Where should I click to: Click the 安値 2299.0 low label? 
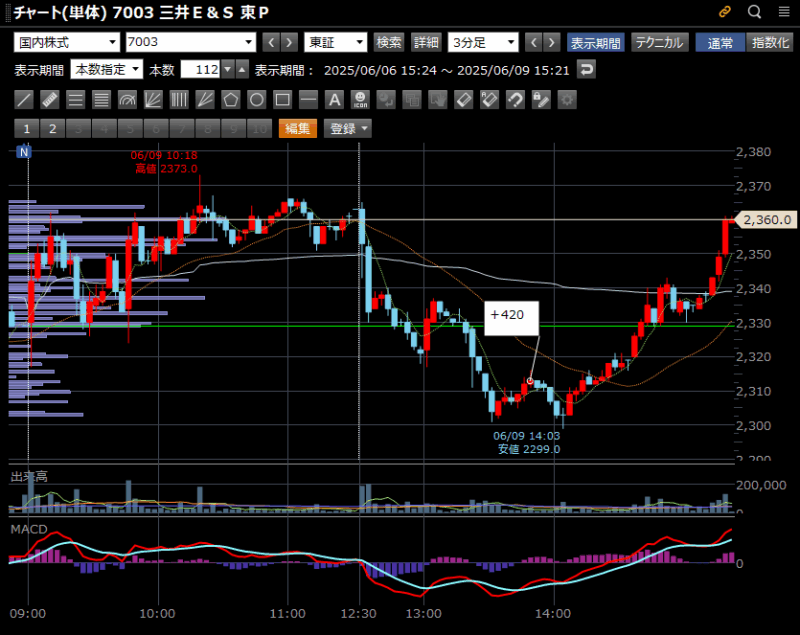click(529, 449)
